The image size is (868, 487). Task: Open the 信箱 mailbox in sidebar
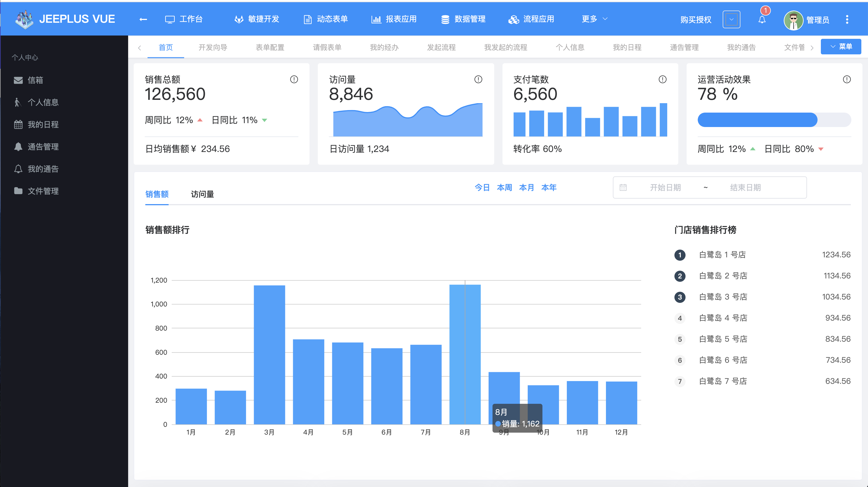(35, 80)
